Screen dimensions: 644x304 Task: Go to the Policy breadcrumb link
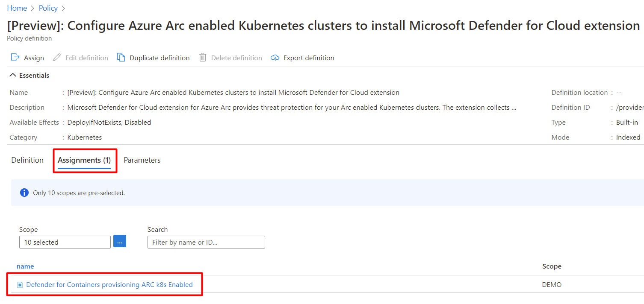pyautogui.click(x=48, y=8)
